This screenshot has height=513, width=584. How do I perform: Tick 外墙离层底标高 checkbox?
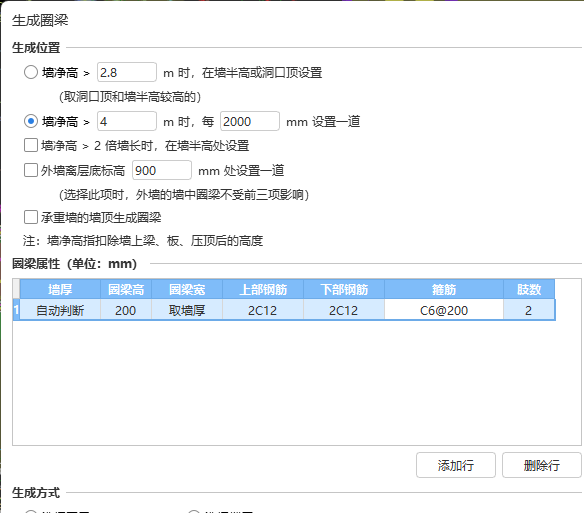coord(31,170)
